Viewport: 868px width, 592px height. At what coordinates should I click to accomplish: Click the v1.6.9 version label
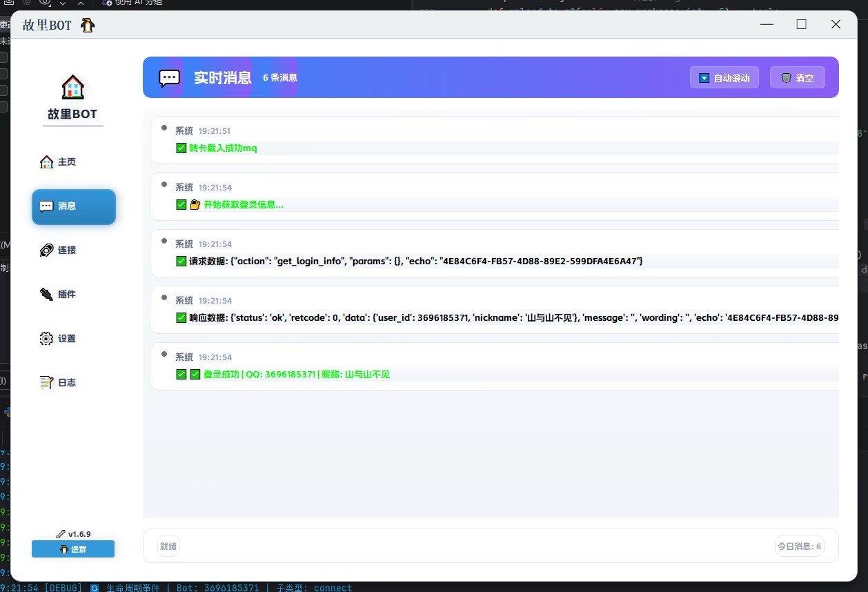(73, 534)
